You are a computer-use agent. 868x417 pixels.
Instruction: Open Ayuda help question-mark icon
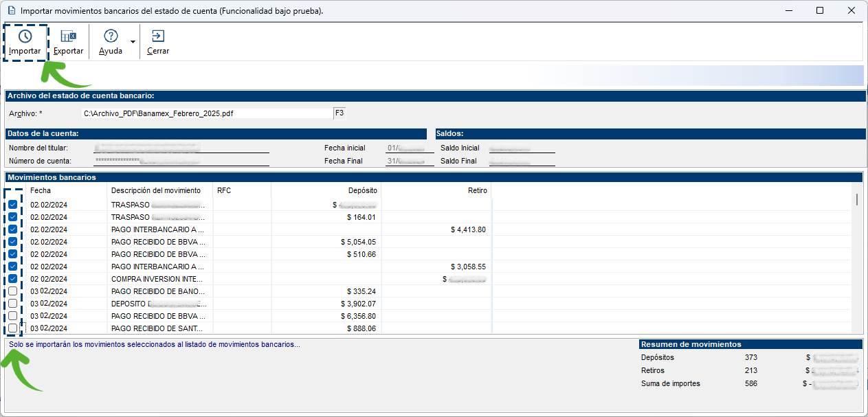coord(111,36)
